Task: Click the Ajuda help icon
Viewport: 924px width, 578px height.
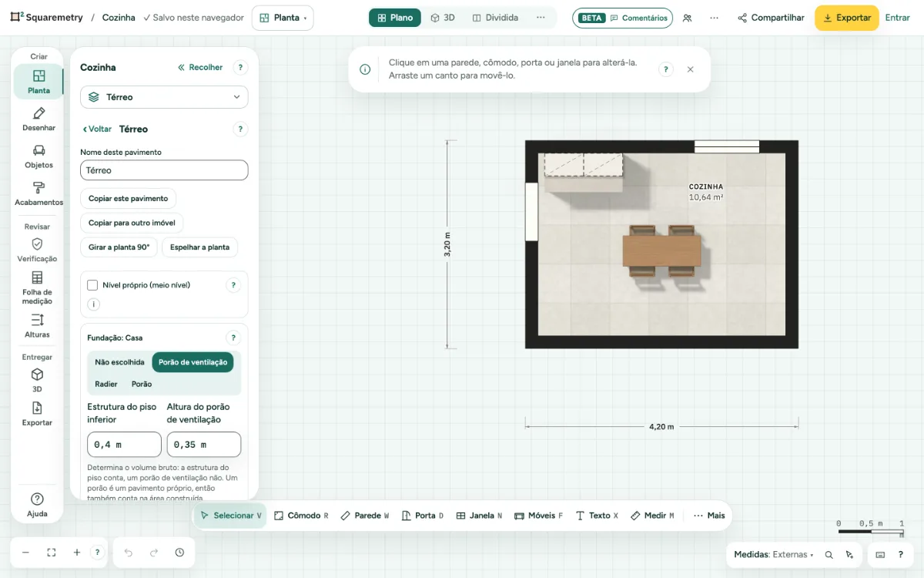Action: click(37, 505)
